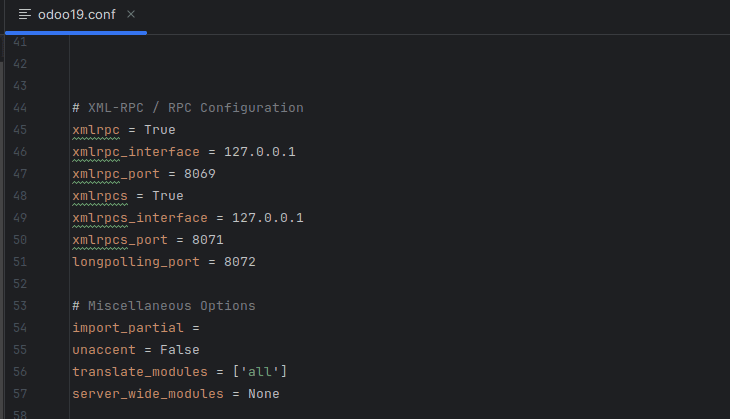Click line number 51 in the gutter

tap(20, 262)
